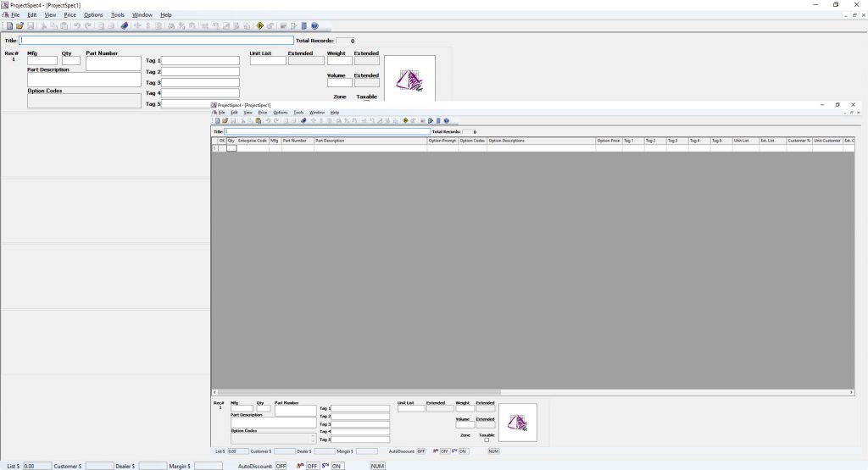Click Open folder icon in back window toolbar
The image size is (868, 470).
pos(20,26)
